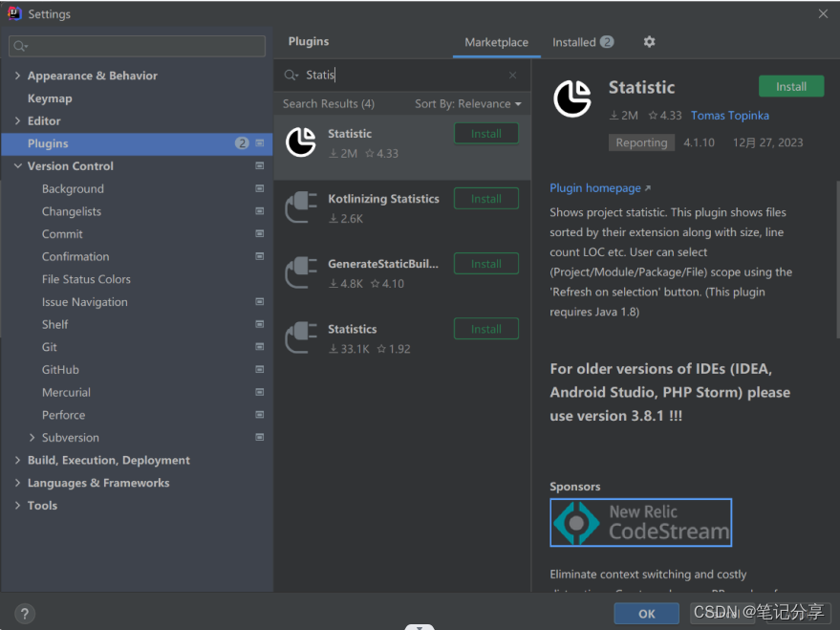Click the plugin search magnifier icon
This screenshot has height=630, width=840.
(x=291, y=75)
